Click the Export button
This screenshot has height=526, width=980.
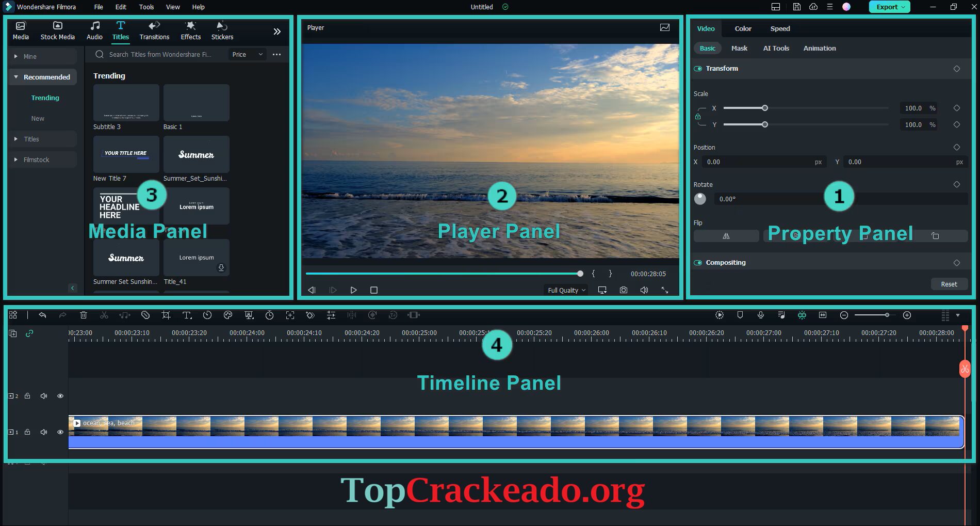pos(889,7)
